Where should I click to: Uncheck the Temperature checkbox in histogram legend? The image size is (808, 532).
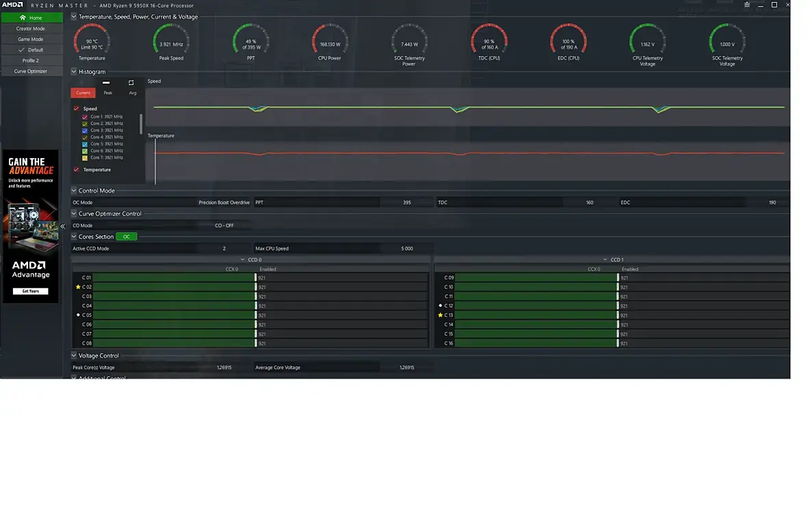click(76, 170)
